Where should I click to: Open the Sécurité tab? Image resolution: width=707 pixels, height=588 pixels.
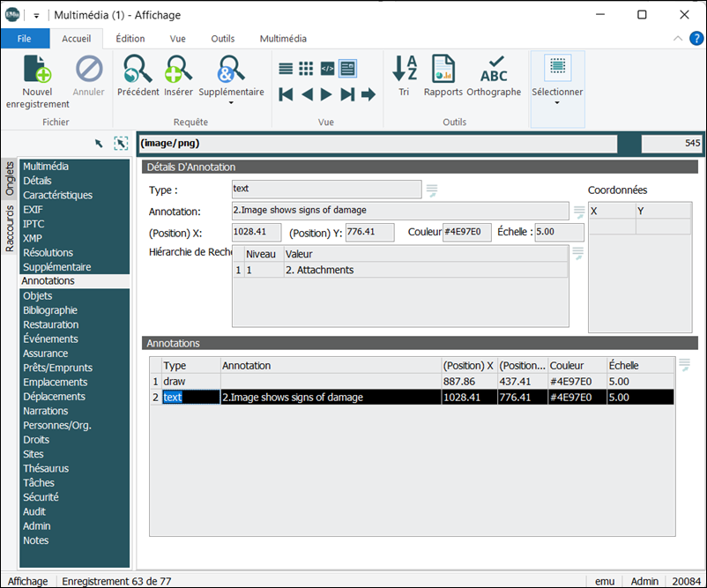pos(74,497)
